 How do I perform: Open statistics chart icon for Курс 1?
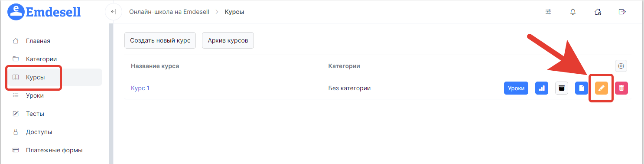click(542, 88)
